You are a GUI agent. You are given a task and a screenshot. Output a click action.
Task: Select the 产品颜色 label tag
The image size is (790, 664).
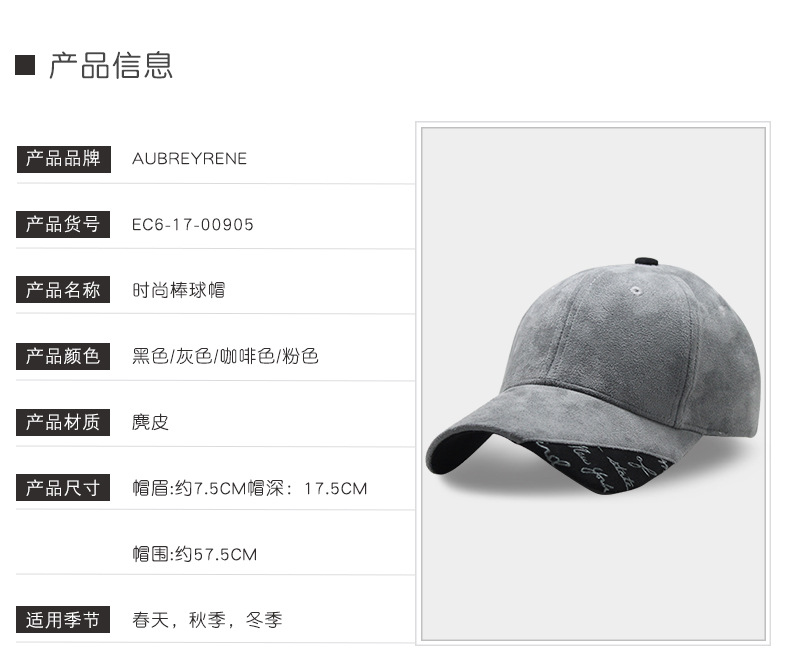coord(63,356)
